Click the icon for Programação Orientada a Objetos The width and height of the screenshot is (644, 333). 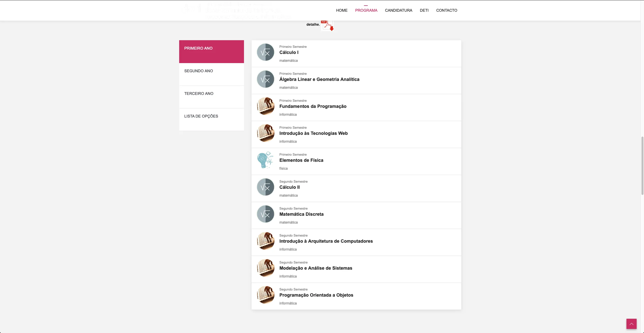(x=266, y=295)
